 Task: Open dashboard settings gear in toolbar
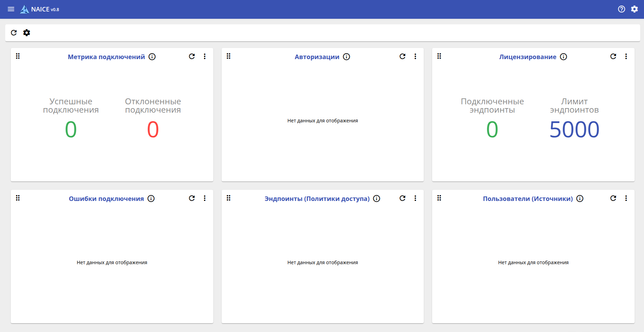pyautogui.click(x=27, y=33)
